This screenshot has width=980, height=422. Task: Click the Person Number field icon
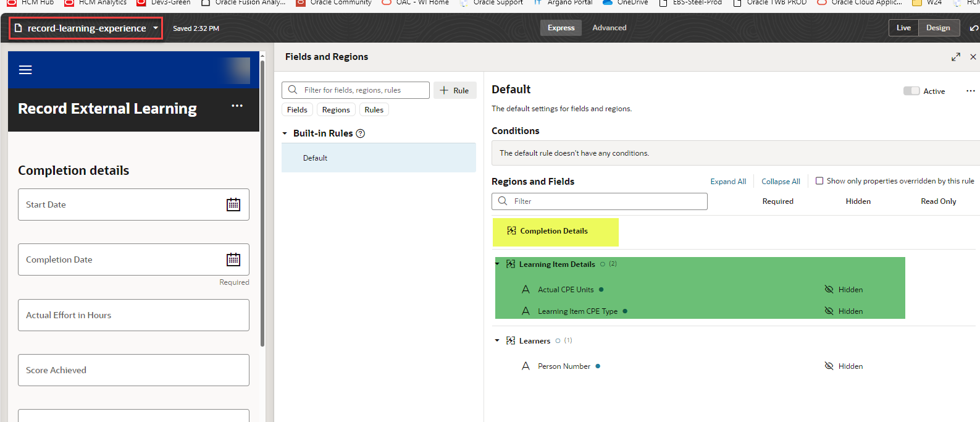[x=526, y=366]
